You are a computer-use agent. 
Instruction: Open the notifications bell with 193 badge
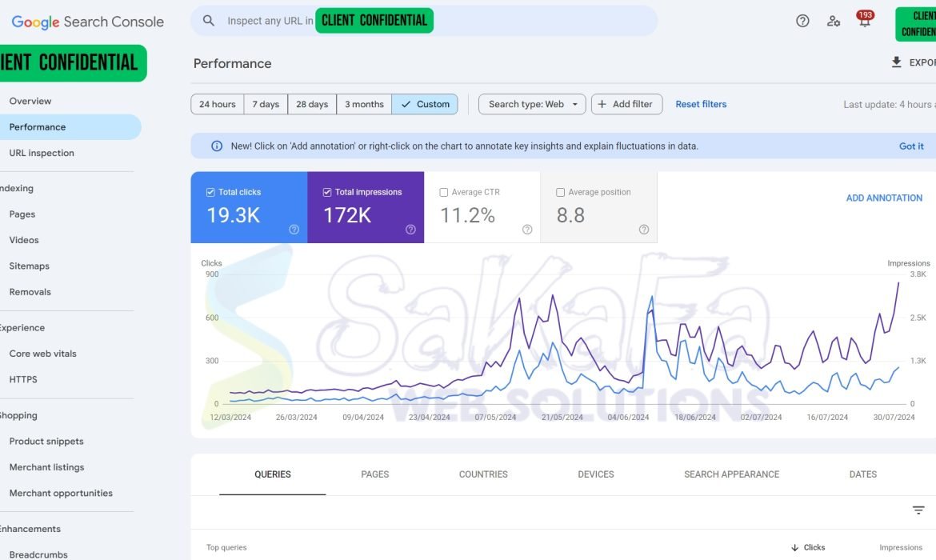tap(864, 20)
